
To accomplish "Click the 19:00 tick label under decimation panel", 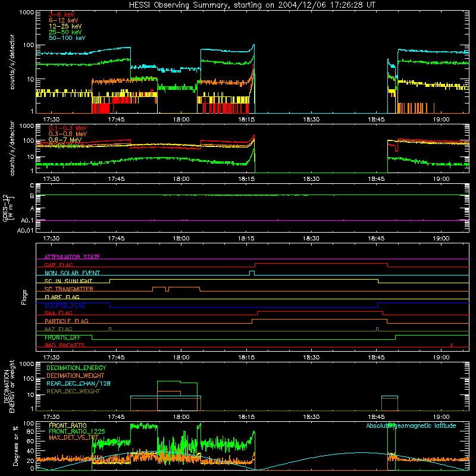I will pos(441,417).
